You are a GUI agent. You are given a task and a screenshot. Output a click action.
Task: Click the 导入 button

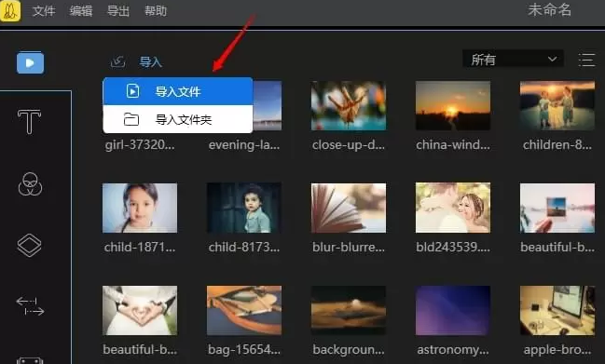150,61
